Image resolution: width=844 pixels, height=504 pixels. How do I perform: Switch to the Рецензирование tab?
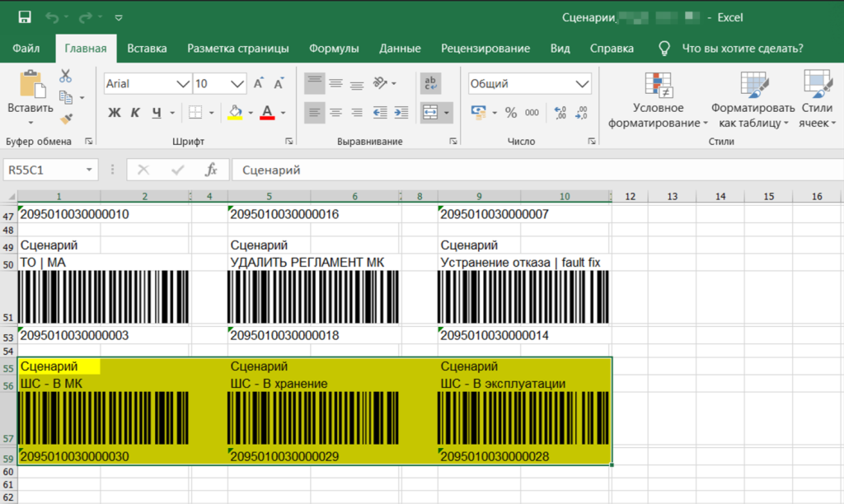[x=485, y=49]
